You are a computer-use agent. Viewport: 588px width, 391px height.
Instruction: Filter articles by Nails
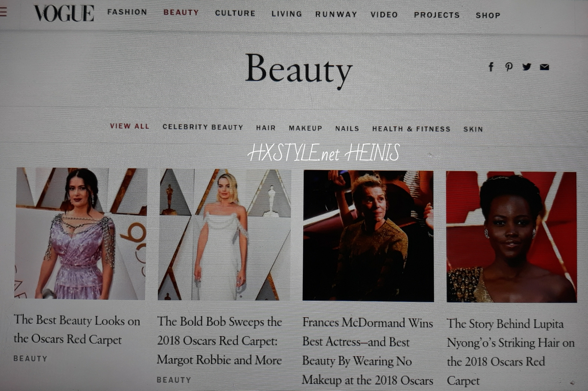[x=347, y=129]
